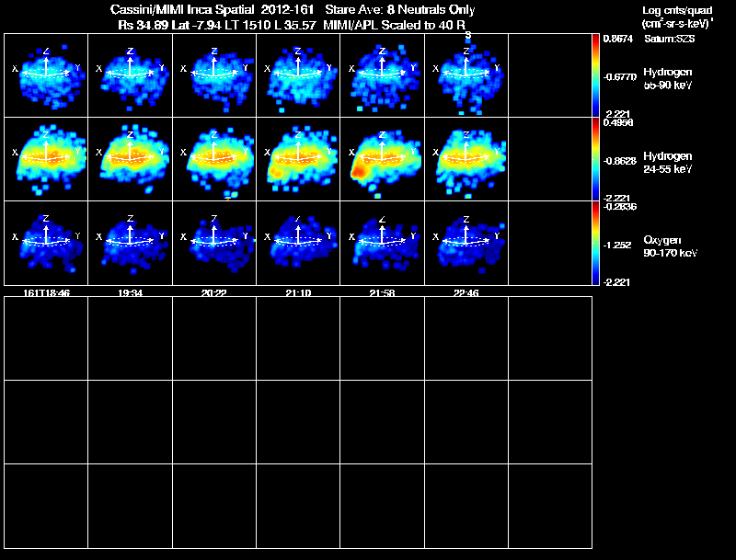
Task: Click the -1.252 Oxygen scale midpoint
Action: pyautogui.click(x=617, y=245)
